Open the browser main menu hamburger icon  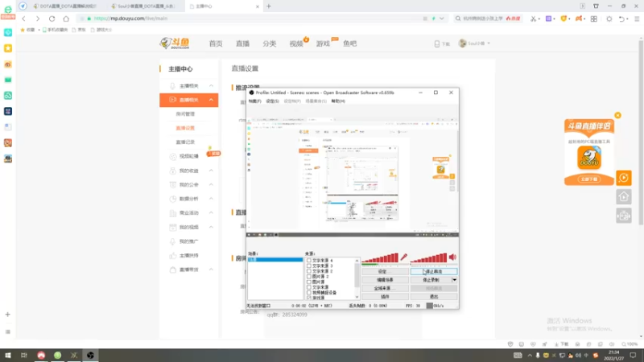pyautogui.click(x=637, y=19)
